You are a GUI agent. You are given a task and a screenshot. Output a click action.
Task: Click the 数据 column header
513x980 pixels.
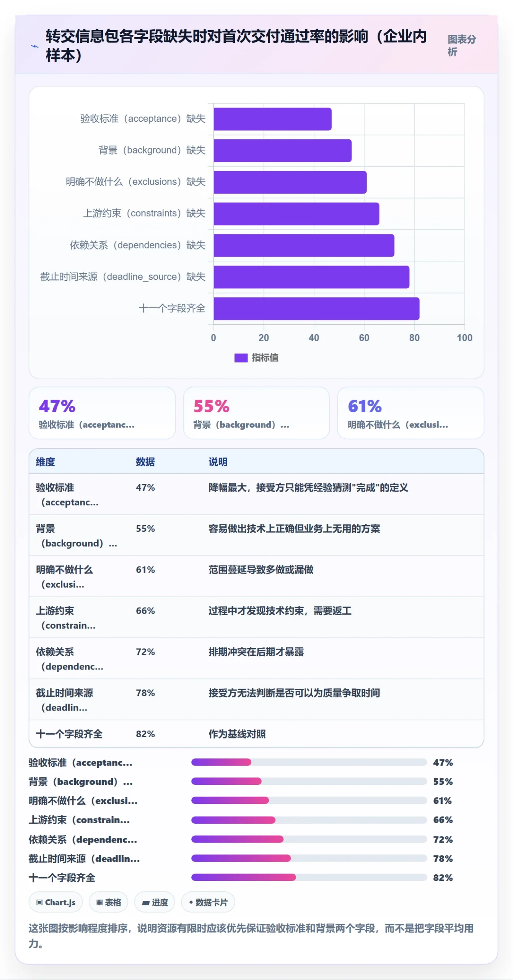(x=145, y=462)
